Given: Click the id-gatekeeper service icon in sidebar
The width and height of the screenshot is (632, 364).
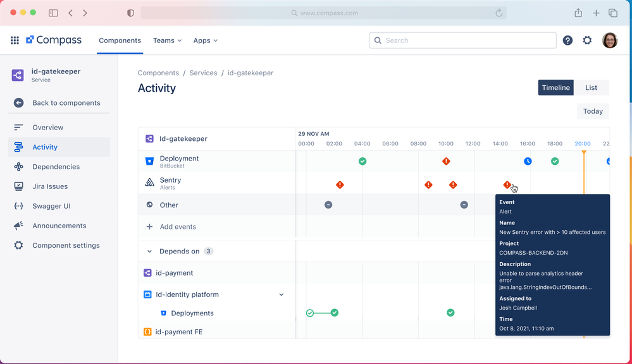Looking at the screenshot, I should click(18, 75).
